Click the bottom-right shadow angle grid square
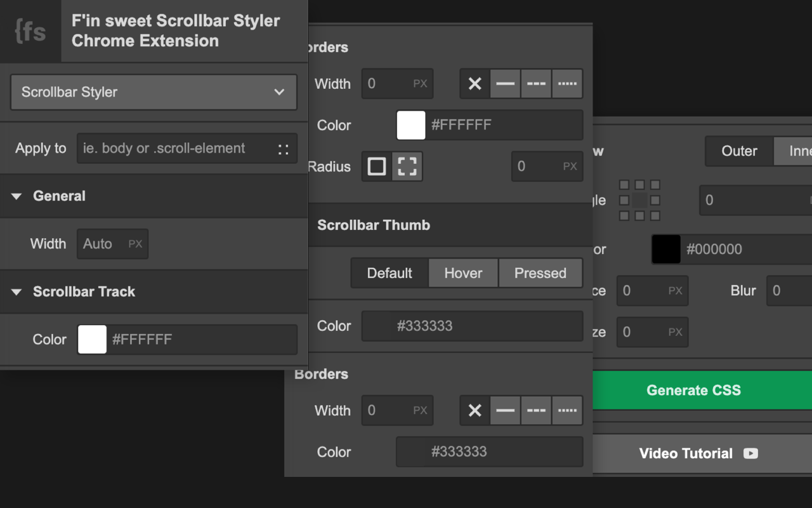The height and width of the screenshot is (508, 812). (655, 216)
